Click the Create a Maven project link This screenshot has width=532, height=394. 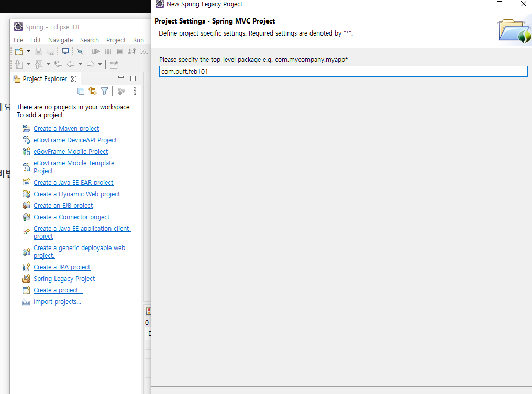pos(66,129)
